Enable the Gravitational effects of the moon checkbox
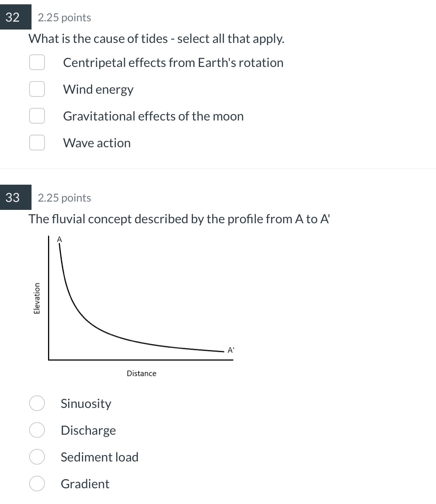Image resolution: width=436 pixels, height=504 pixels. (x=37, y=116)
